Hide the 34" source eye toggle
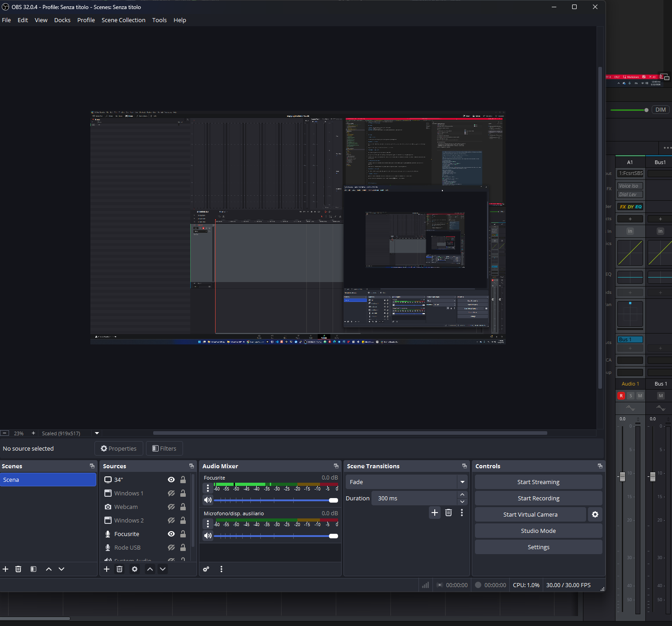This screenshot has width=672, height=626. click(x=171, y=480)
